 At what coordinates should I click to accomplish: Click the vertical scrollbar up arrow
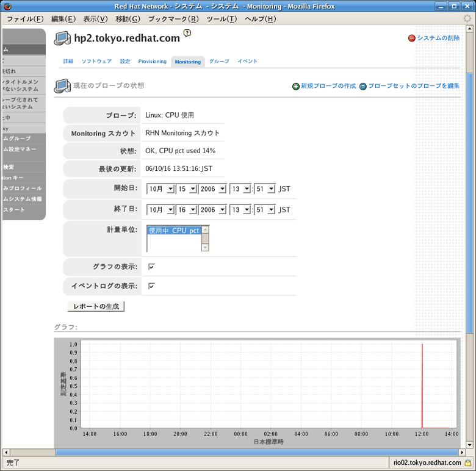point(469,29)
